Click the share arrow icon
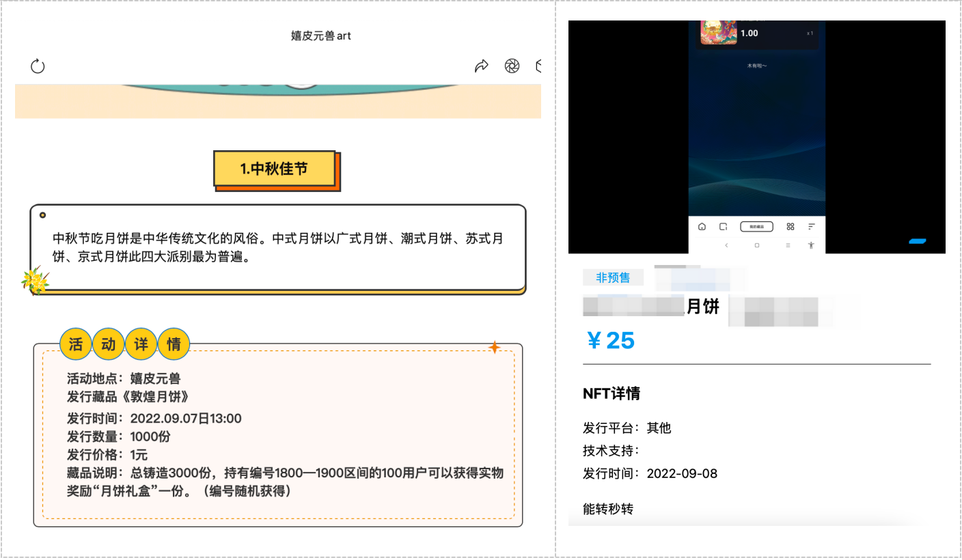 point(482,66)
